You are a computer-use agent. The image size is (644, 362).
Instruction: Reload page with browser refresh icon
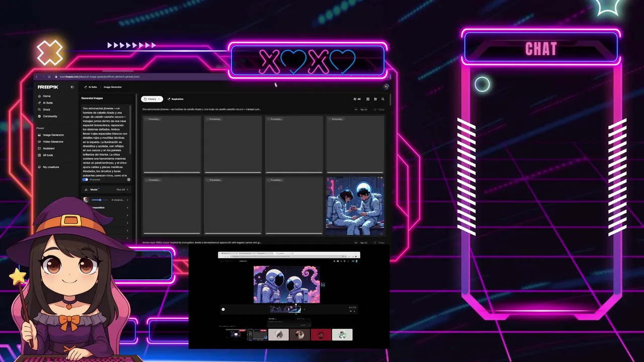coord(49,76)
